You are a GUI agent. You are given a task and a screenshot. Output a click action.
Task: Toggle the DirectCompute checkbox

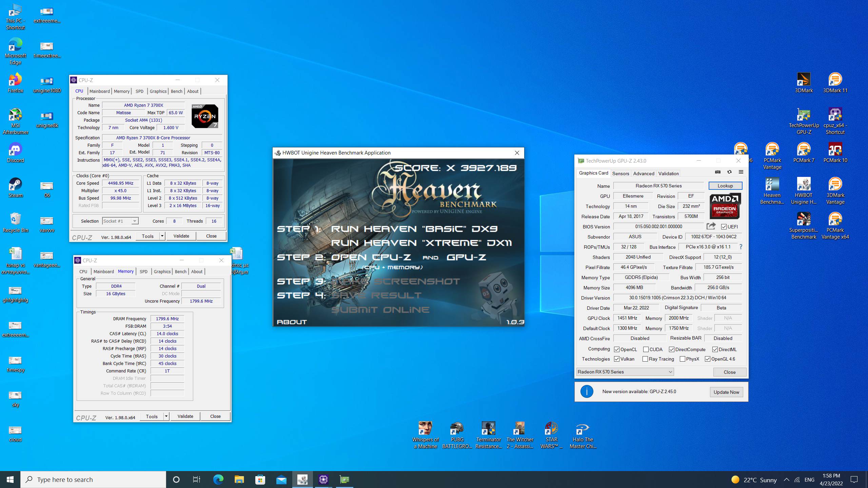672,349
